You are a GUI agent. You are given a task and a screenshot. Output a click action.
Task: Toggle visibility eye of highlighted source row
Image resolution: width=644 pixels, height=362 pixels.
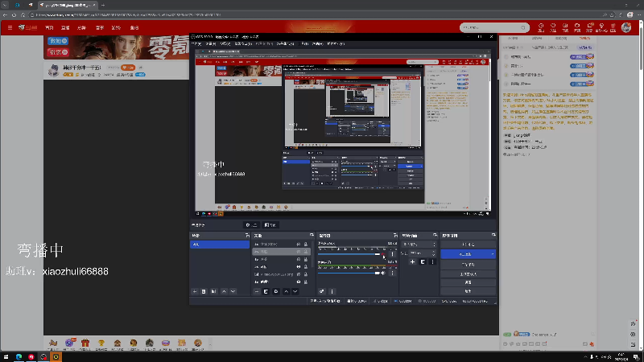(299, 252)
